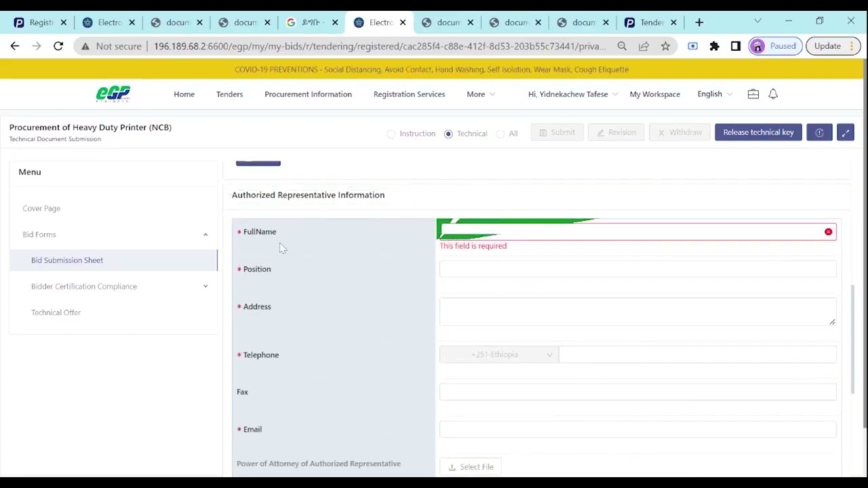Viewport: 868px width, 488px height.
Task: Click the eGP logo
Action: 113,94
